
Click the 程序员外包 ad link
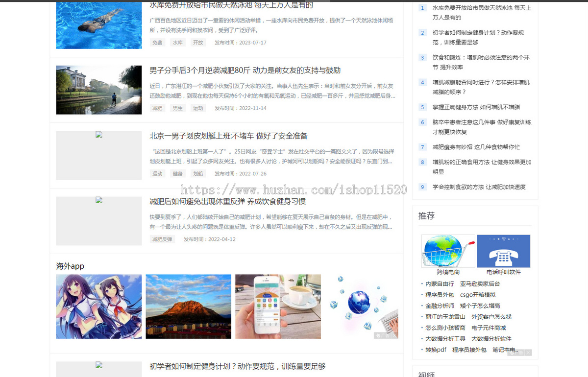(440, 295)
